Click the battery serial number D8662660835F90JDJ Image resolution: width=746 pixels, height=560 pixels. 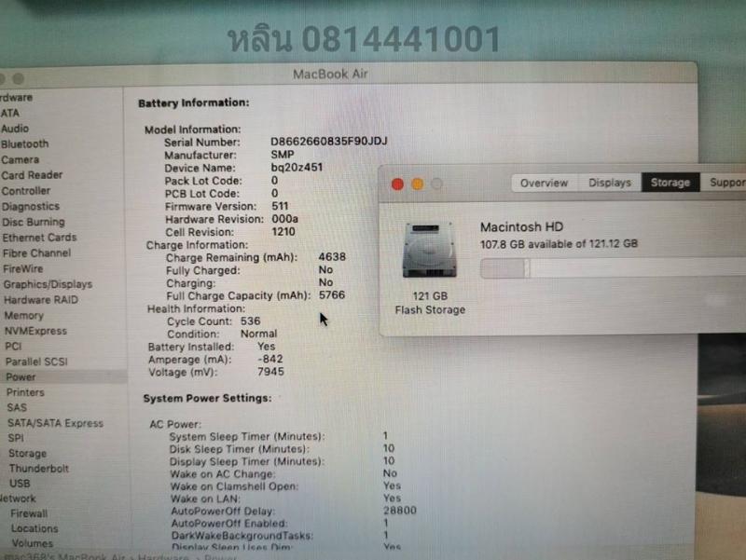(x=329, y=142)
